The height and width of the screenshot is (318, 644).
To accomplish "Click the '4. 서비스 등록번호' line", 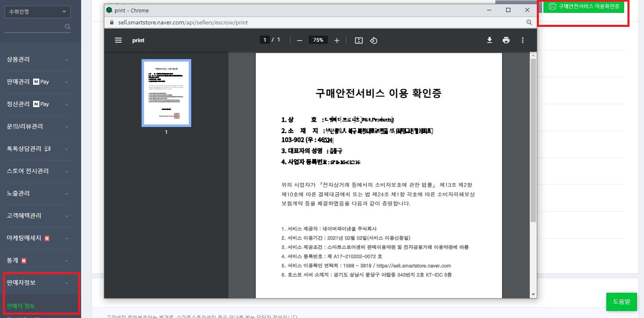I will 332,256.
